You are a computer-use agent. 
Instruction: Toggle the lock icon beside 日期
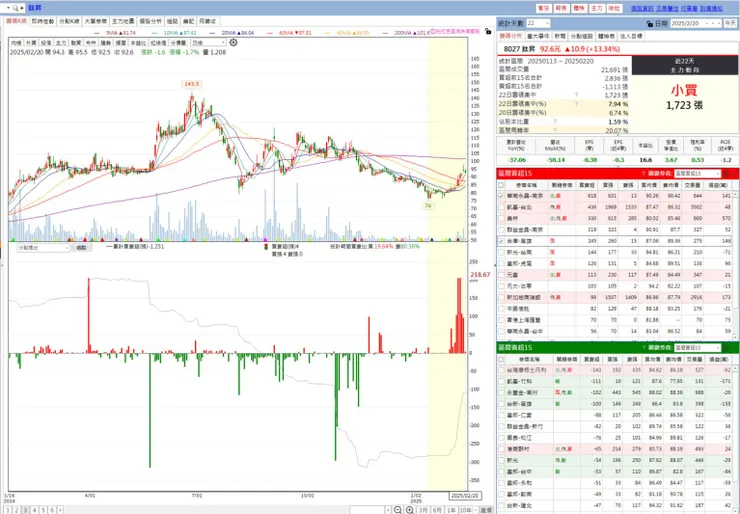(649, 24)
